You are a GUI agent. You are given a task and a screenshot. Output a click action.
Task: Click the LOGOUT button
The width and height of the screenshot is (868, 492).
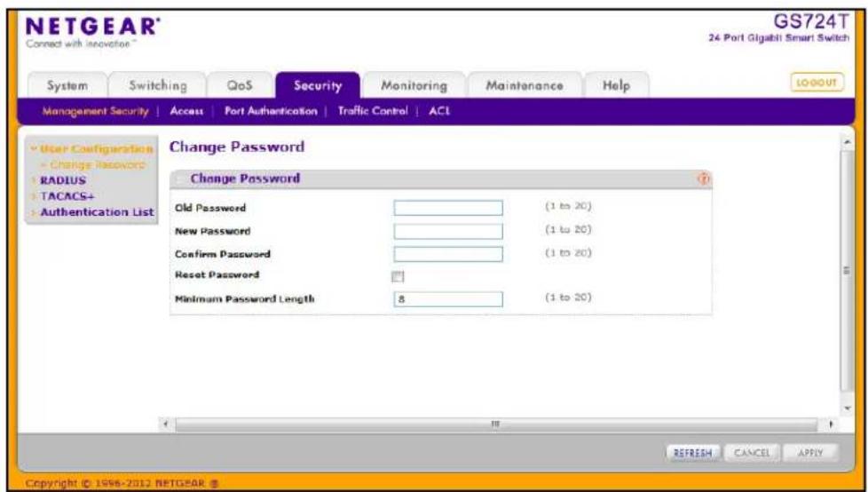pyautogui.click(x=817, y=83)
